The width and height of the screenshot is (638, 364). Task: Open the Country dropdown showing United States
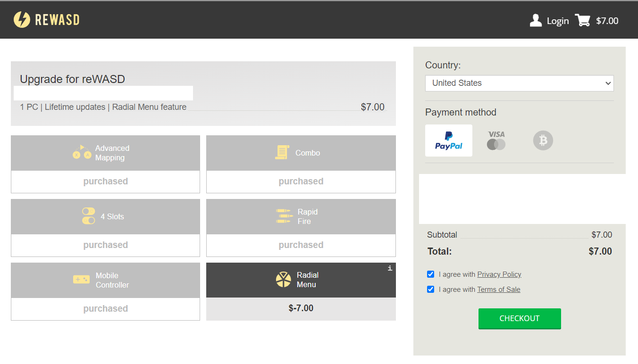pos(520,83)
